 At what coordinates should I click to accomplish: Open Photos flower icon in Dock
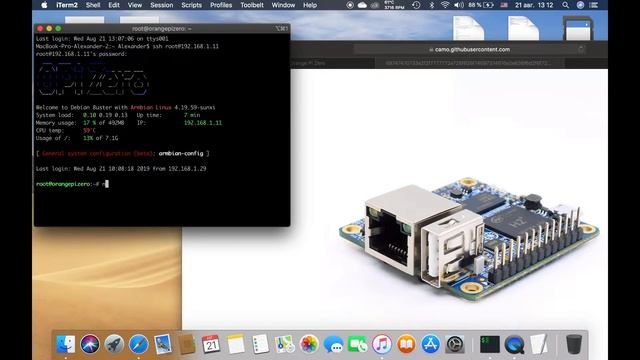point(309,344)
